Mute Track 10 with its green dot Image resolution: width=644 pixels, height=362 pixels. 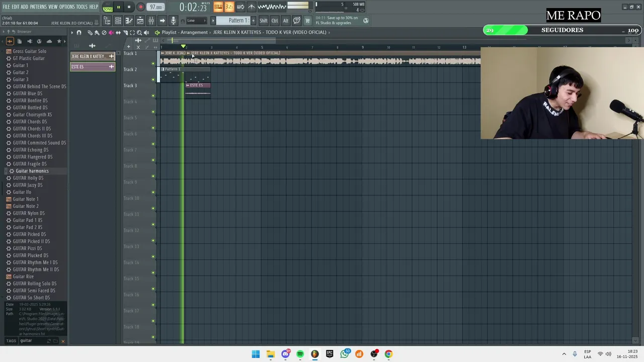[153, 208]
